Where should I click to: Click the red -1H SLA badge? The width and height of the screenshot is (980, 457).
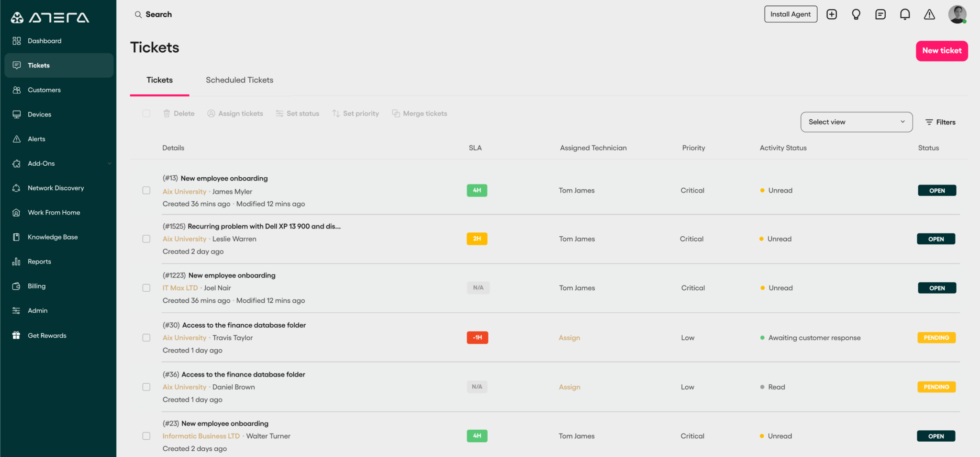(x=477, y=337)
